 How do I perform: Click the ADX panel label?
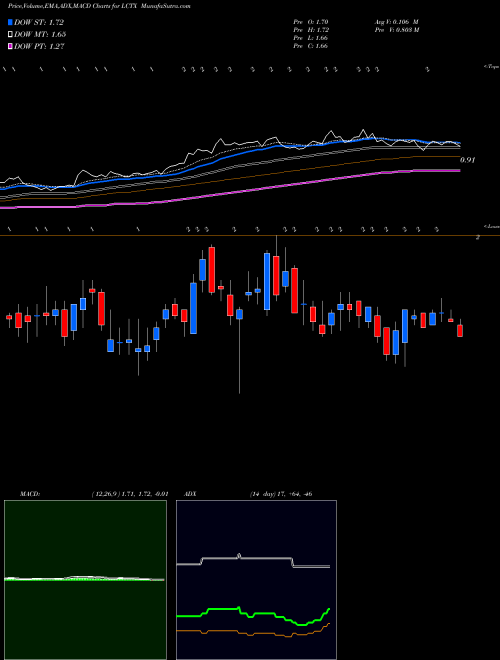coord(191,494)
